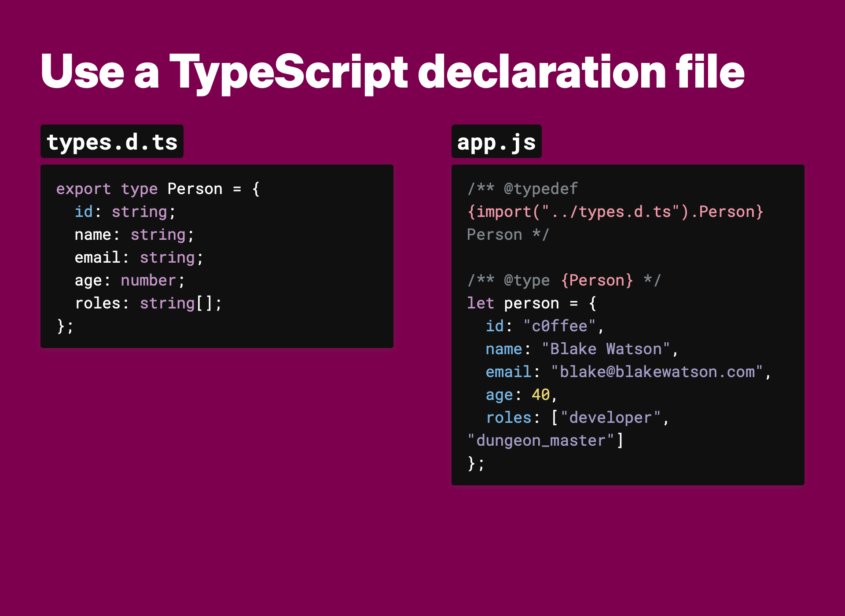Click the age: number property line
Screen dimensions: 845x616
point(130,280)
